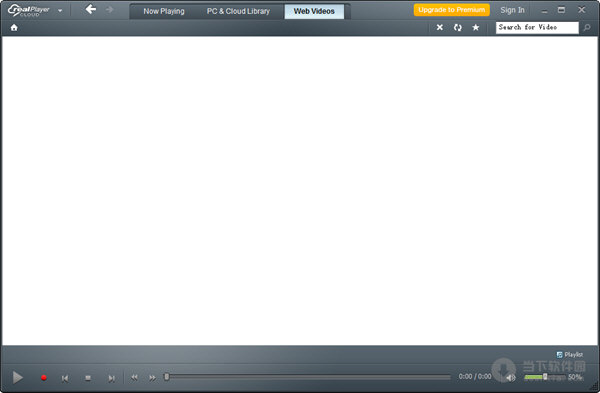Switch to the Now Playing tab
The image size is (600, 393).
point(164,11)
